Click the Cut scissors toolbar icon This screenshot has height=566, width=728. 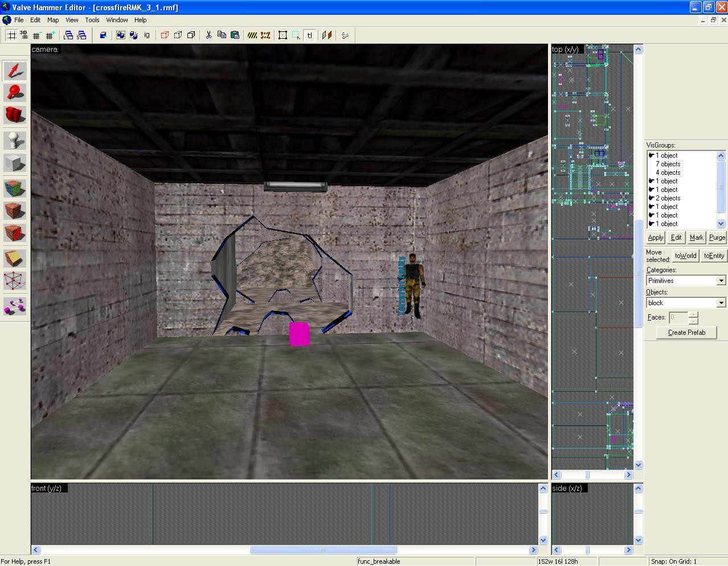tap(208, 35)
